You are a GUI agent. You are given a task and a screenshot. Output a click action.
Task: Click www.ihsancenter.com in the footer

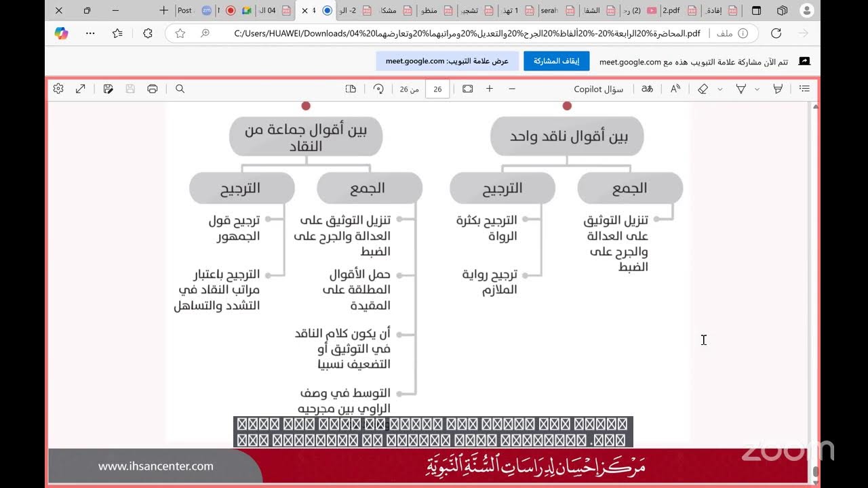click(x=156, y=466)
